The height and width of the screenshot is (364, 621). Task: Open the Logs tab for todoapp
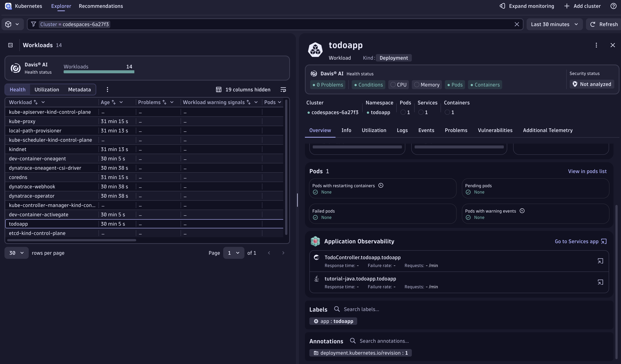click(402, 130)
